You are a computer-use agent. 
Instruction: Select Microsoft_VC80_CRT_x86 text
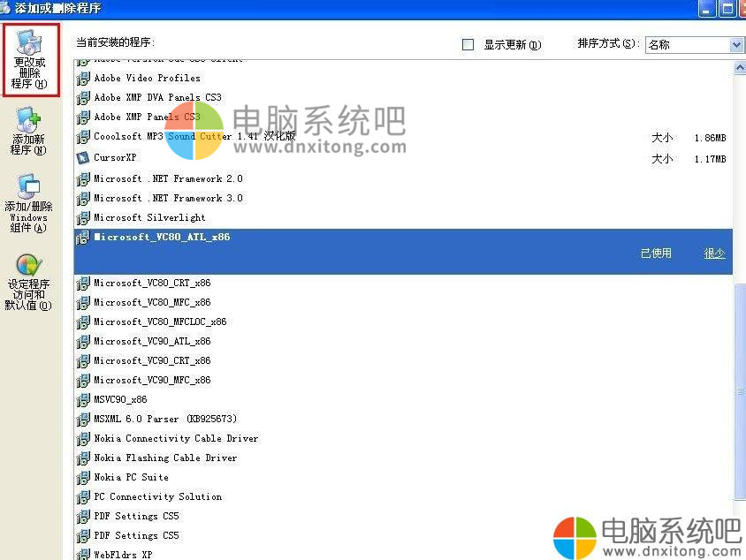coord(152,284)
